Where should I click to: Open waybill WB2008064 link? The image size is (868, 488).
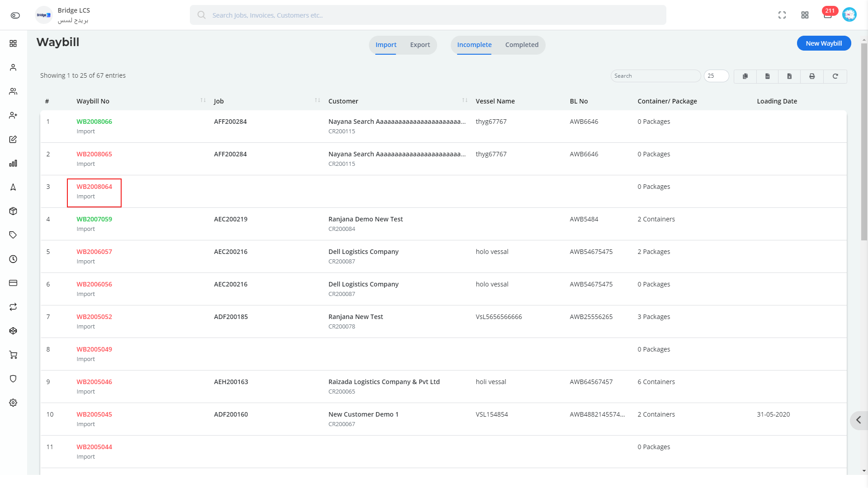[x=94, y=187]
